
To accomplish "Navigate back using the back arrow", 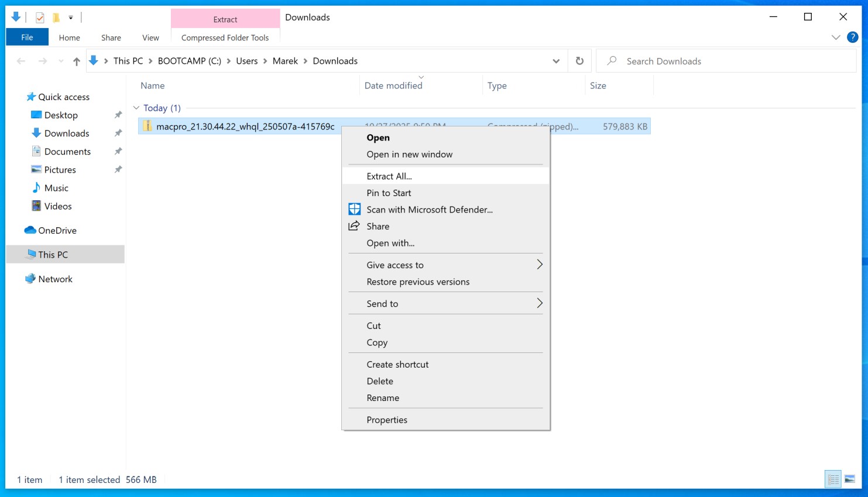I will 21,61.
